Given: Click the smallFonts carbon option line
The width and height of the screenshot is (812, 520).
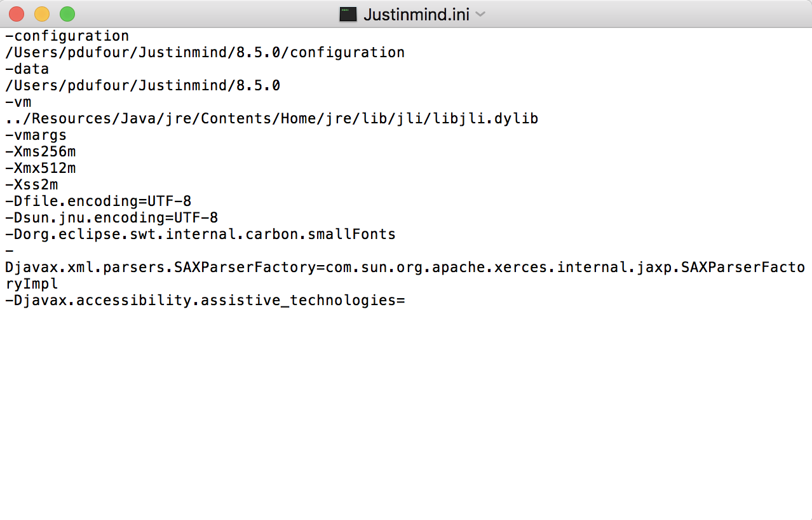Looking at the screenshot, I should tap(200, 234).
